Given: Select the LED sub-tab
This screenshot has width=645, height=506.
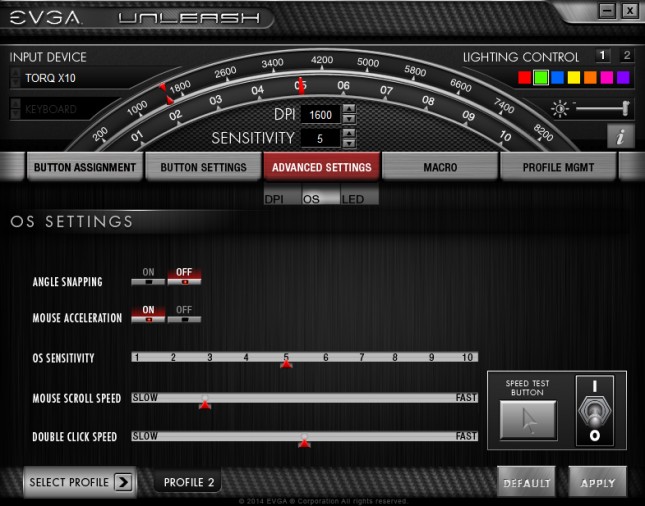Looking at the screenshot, I should [x=360, y=194].
